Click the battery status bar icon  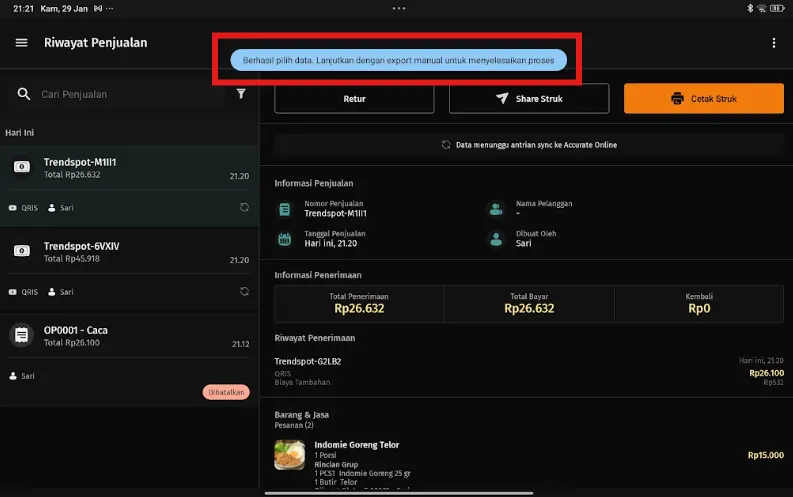(x=777, y=8)
